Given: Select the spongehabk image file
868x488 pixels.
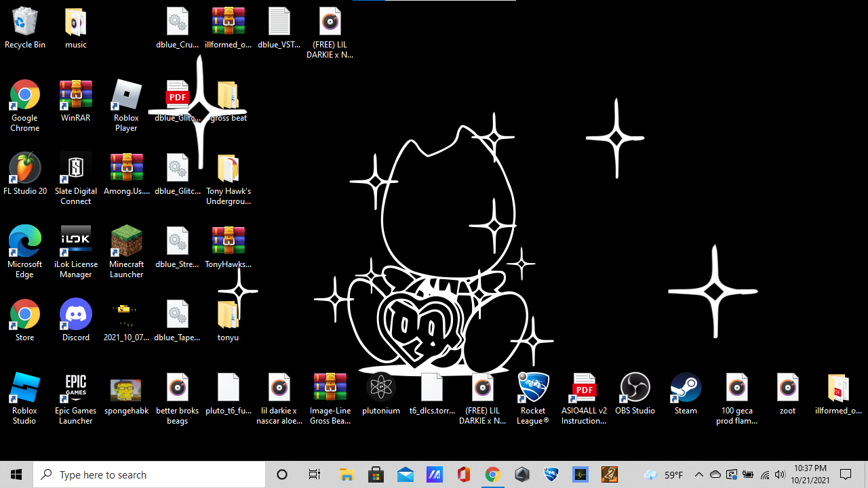Looking at the screenshot, I should point(126,389).
